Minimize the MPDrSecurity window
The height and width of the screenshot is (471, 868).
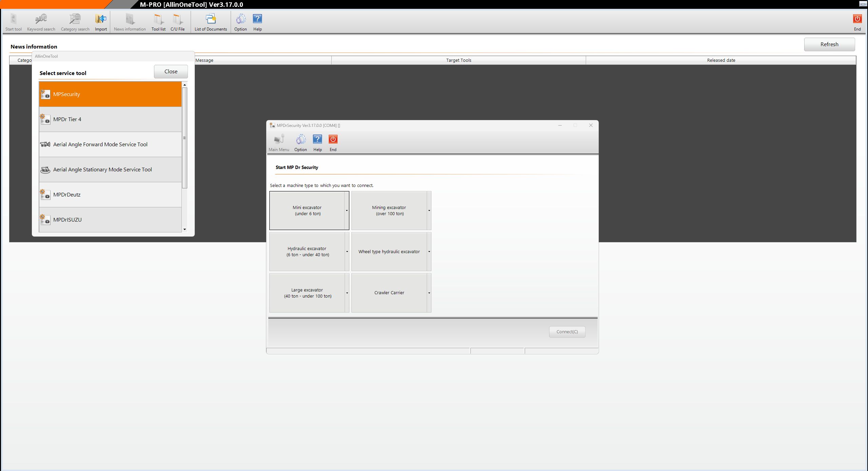coord(560,125)
